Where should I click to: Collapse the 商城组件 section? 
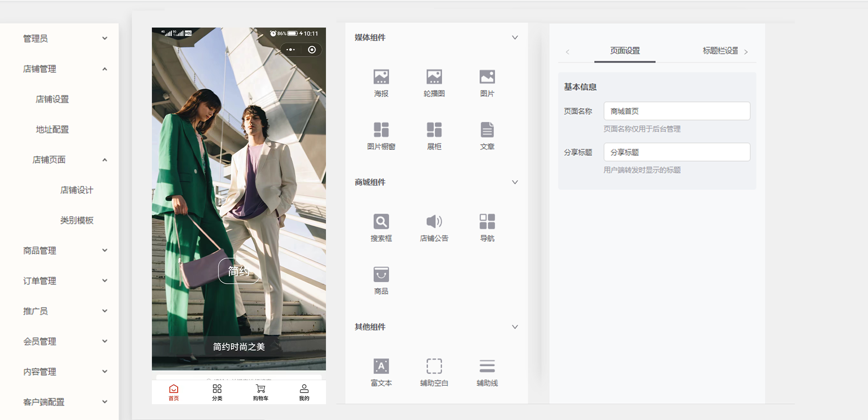coord(514,182)
